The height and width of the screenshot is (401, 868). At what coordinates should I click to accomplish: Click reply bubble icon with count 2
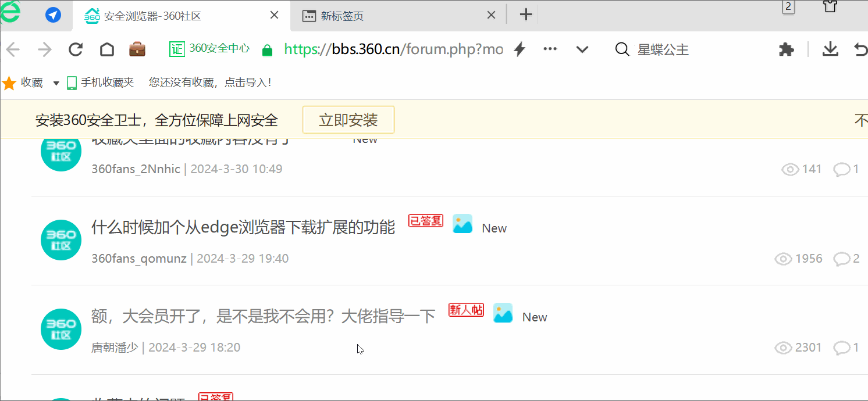click(x=842, y=259)
